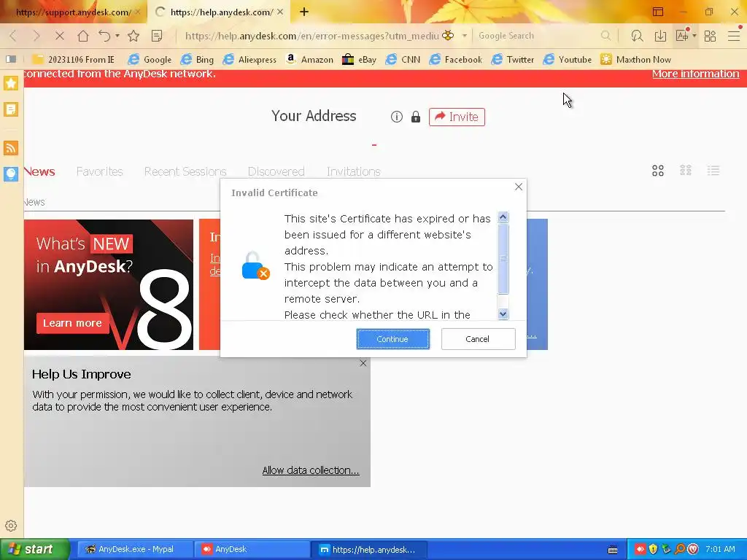The image size is (747, 560).
Task: Open the Facebook bookmark
Action: 455,60
